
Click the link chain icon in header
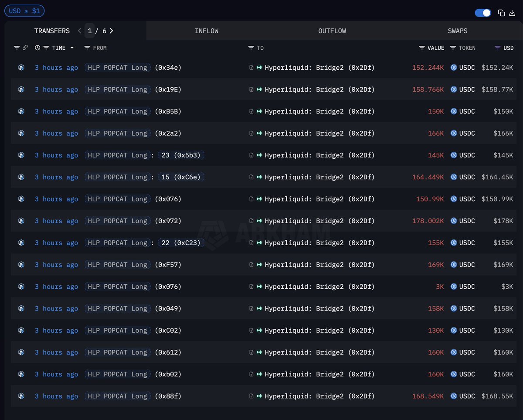(x=25, y=48)
